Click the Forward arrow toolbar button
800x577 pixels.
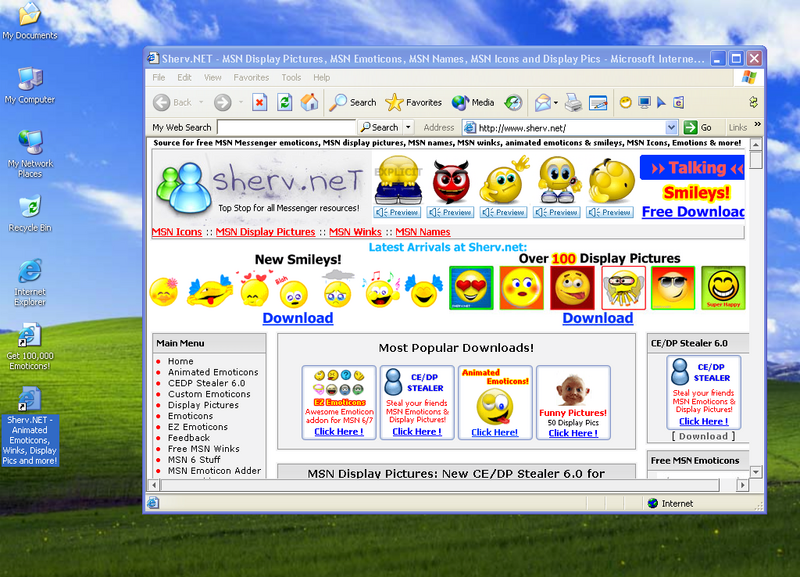pyautogui.click(x=222, y=103)
